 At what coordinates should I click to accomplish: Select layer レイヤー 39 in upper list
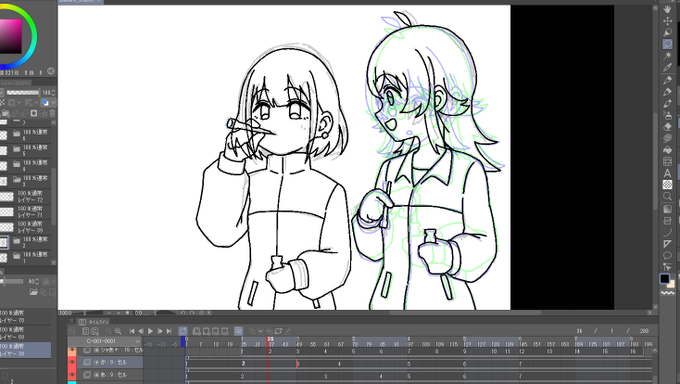click(26, 227)
